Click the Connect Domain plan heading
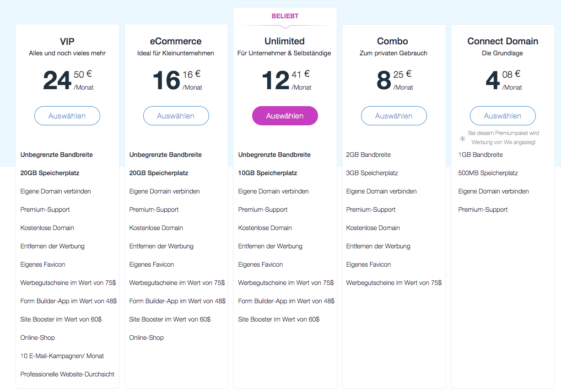Viewport: 561px width, 392px height. [502, 41]
